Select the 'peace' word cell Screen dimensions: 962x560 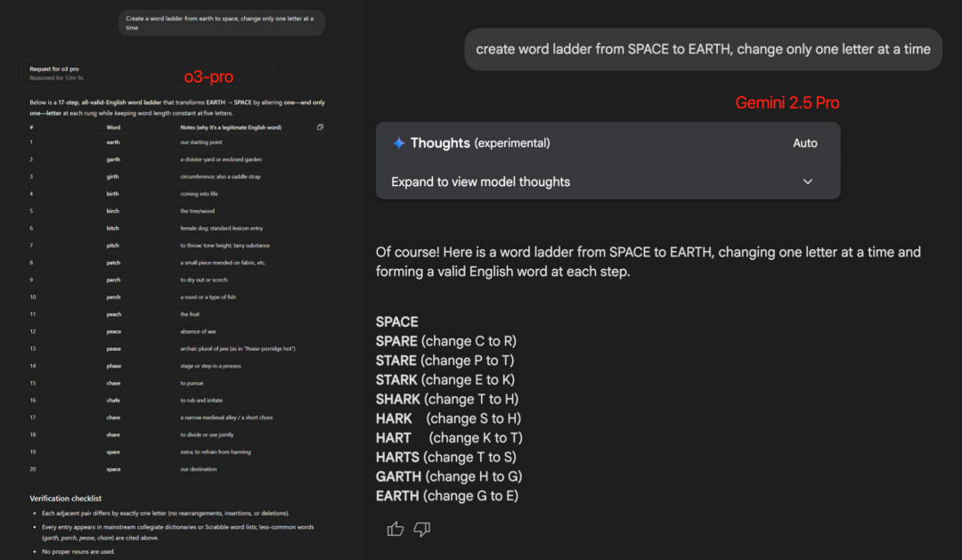(113, 331)
